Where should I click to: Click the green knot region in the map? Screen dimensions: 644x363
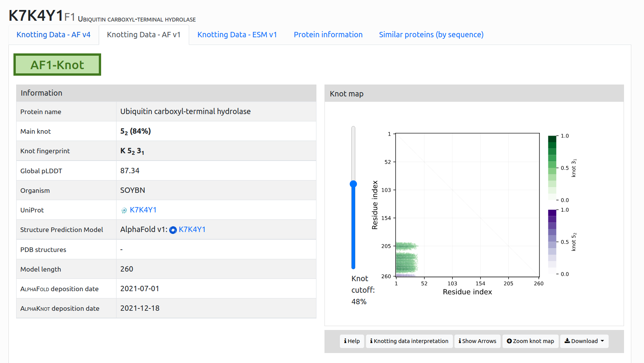pyautogui.click(x=406, y=262)
